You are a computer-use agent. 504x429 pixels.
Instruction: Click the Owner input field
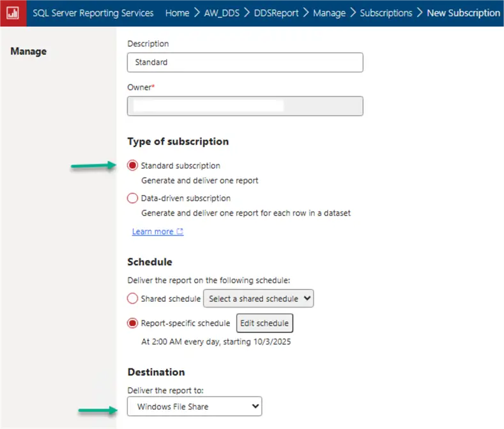tap(245, 106)
